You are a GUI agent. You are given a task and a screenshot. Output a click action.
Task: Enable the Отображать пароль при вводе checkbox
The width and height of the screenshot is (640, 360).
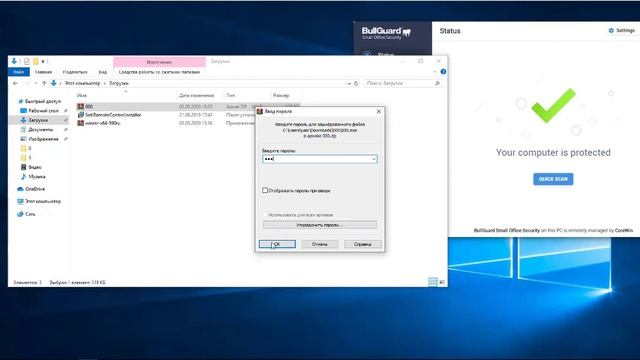pos(265,191)
